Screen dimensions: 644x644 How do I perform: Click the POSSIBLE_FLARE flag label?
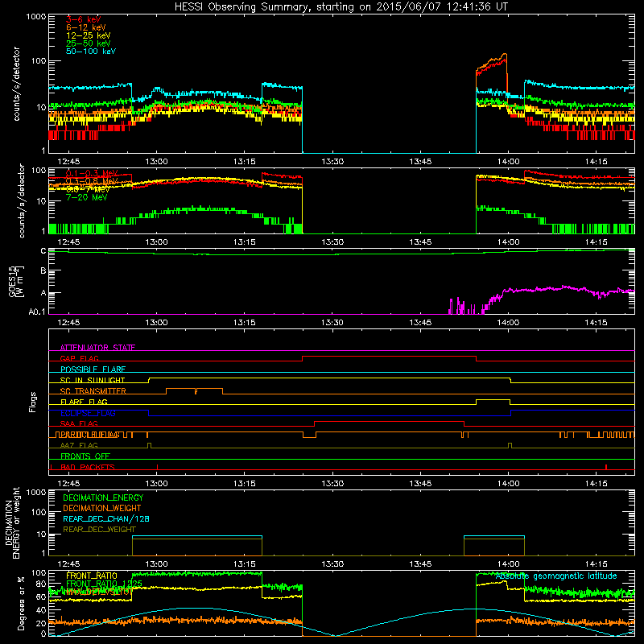pos(93,369)
